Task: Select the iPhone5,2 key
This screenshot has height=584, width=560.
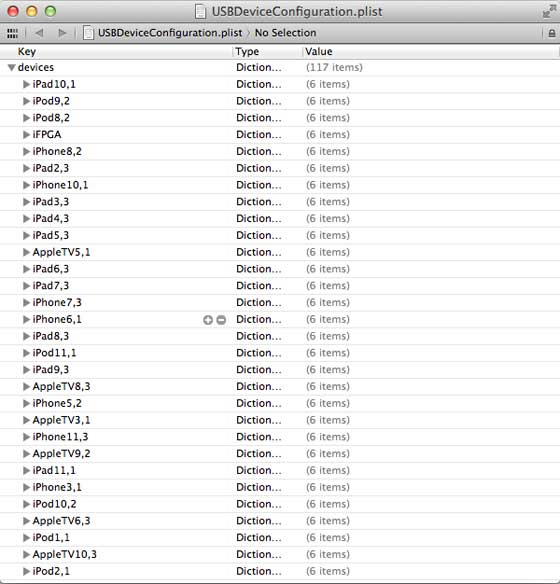Action: (57, 403)
